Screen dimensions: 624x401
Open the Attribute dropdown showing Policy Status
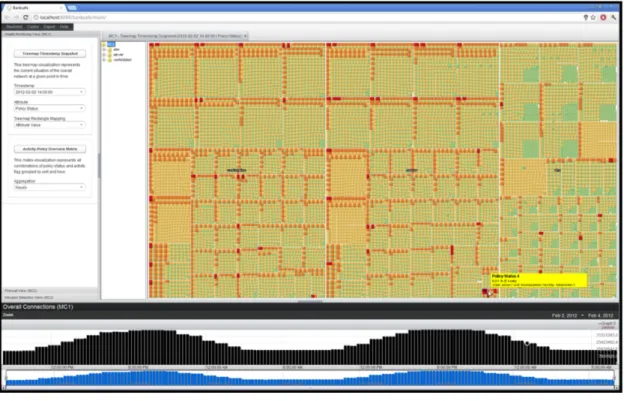tap(49, 108)
